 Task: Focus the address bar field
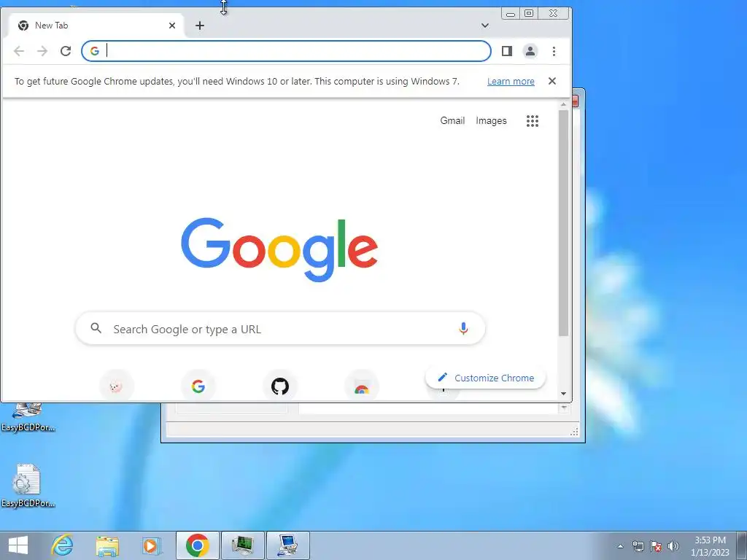(286, 51)
